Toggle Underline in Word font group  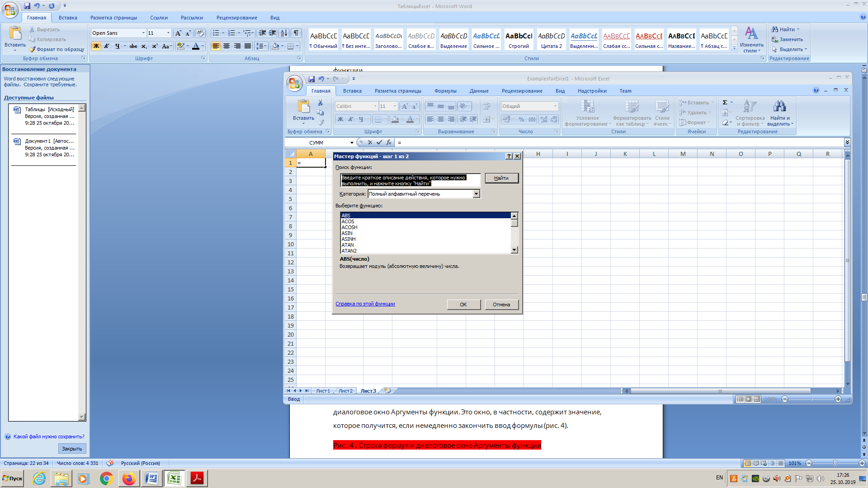point(118,46)
